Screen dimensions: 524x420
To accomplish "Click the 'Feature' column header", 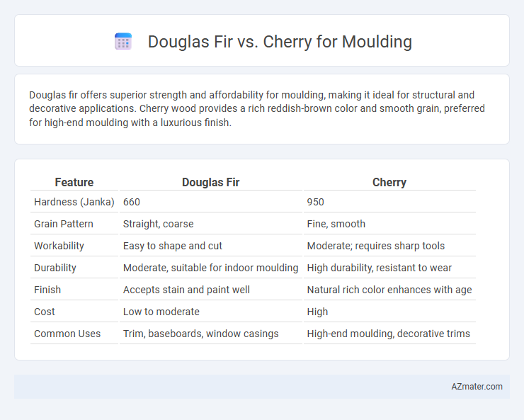I will click(74, 182).
